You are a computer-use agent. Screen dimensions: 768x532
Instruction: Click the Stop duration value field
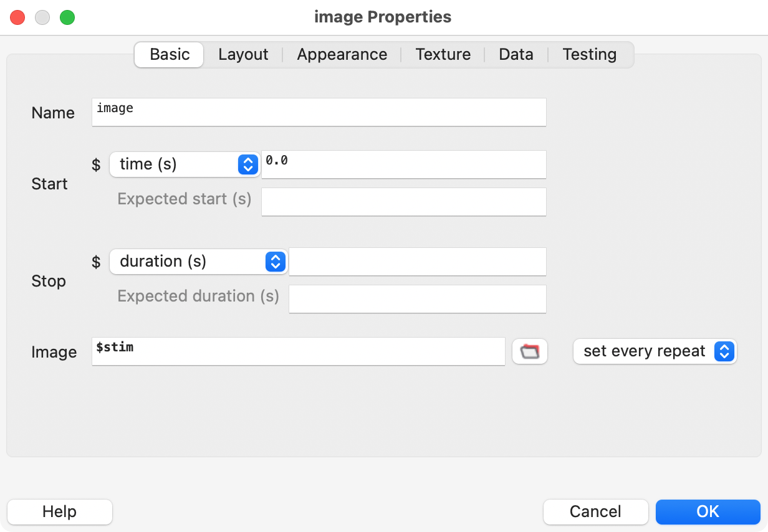point(417,262)
